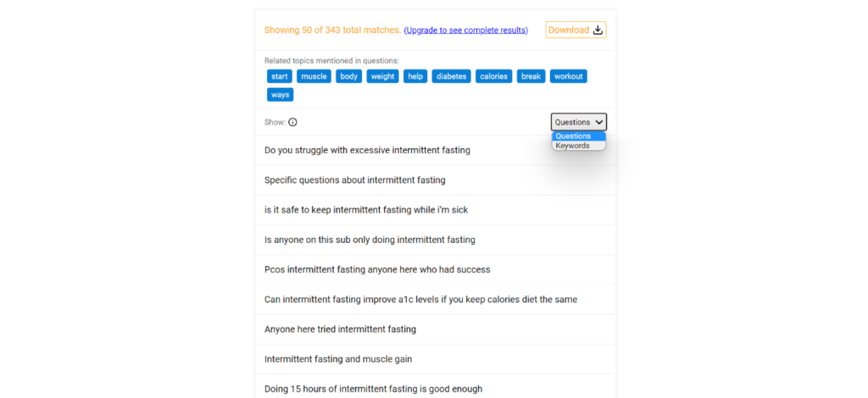Select the 'start' topic tag

(280, 76)
